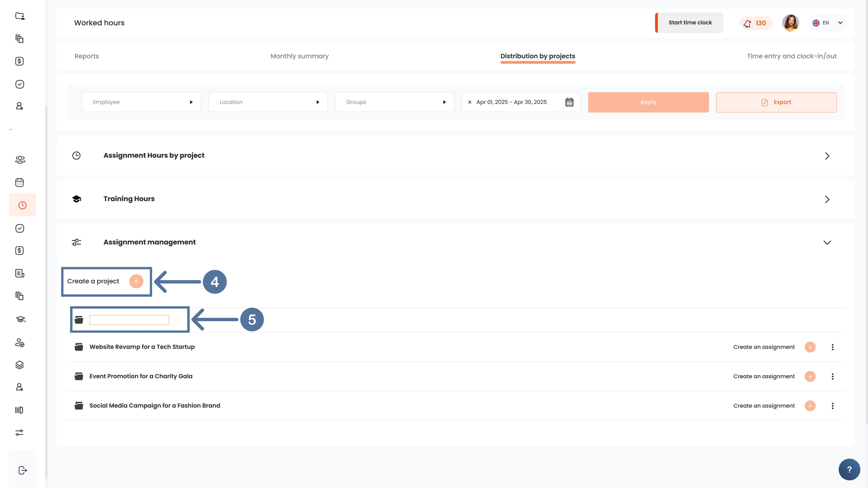The width and height of the screenshot is (868, 488).
Task: Select the Distribution by projects tab
Action: click(x=538, y=56)
